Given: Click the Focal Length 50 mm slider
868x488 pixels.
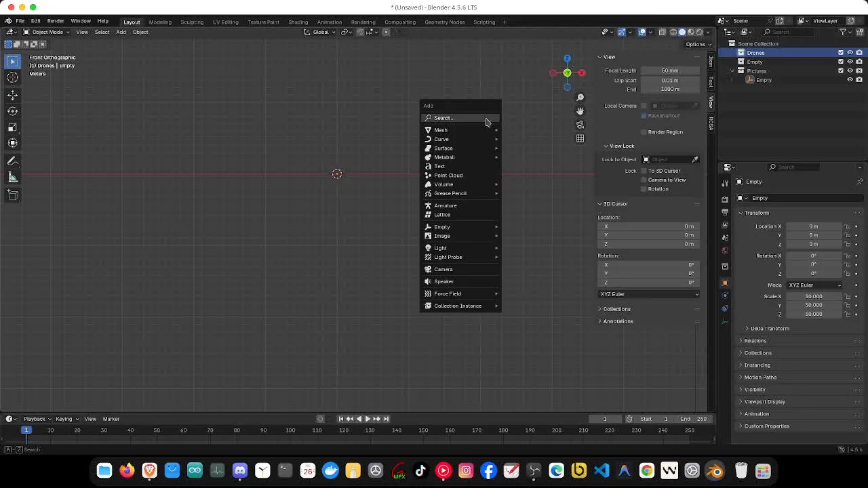Looking at the screenshot, I should 669,70.
